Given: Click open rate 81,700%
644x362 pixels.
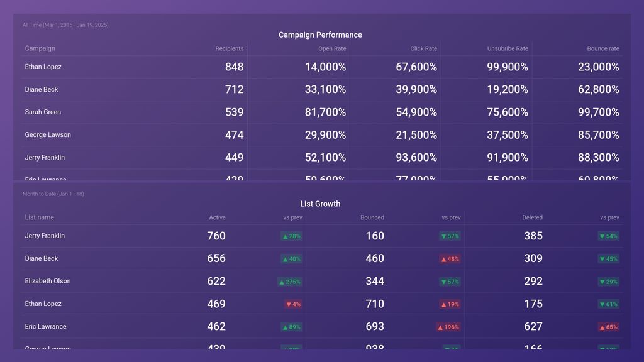Looking at the screenshot, I should (325, 112).
